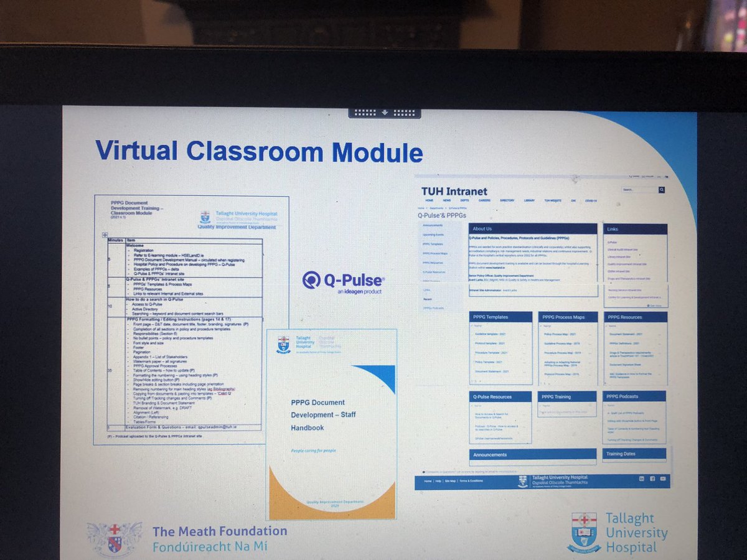This screenshot has height=560, width=747.
Task: Select Q-Pulse Resources in the left sidebar
Action: [x=434, y=272]
